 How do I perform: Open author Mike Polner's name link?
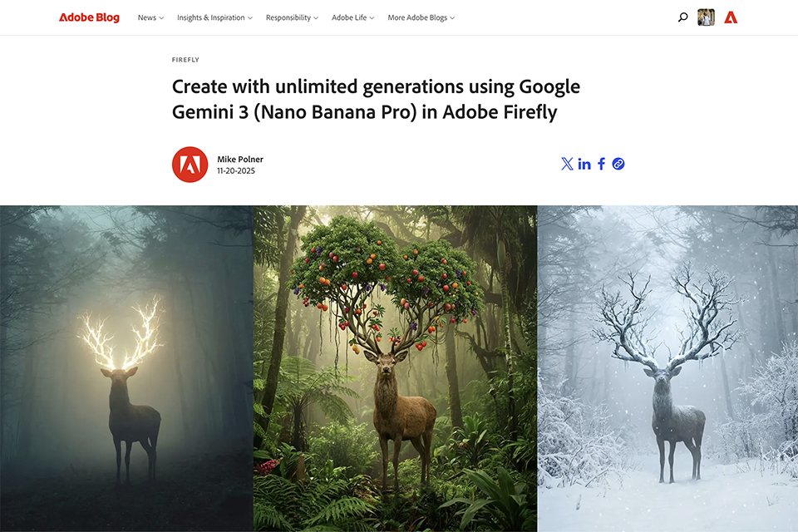coord(240,160)
